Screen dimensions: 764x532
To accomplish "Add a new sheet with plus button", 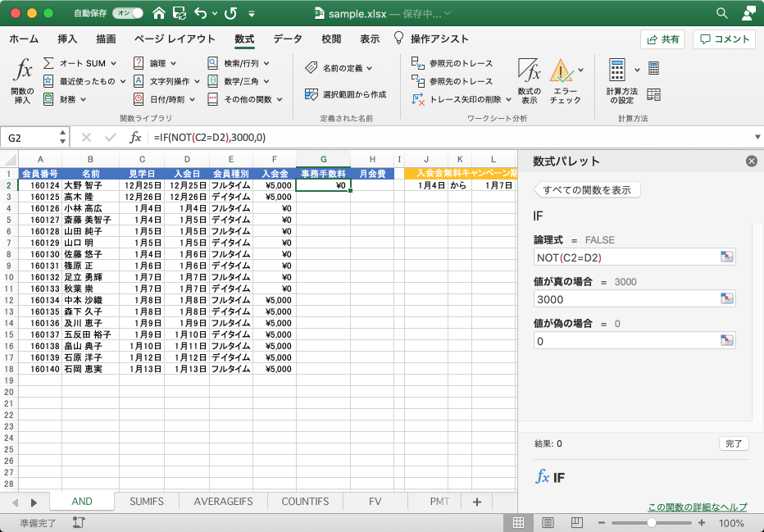I will [476, 502].
